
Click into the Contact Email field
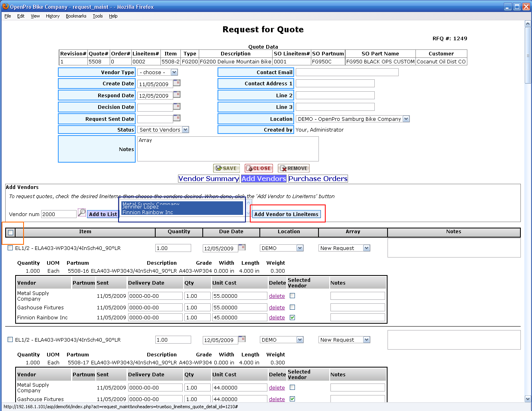point(347,72)
